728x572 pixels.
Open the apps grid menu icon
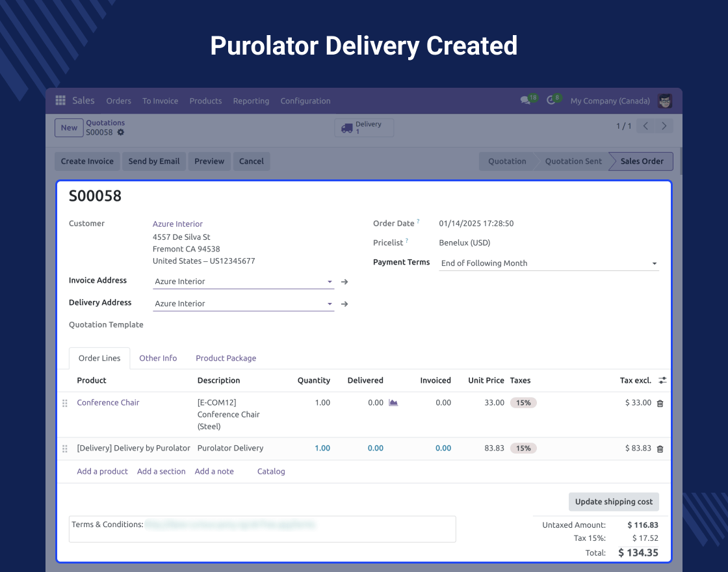(60, 101)
